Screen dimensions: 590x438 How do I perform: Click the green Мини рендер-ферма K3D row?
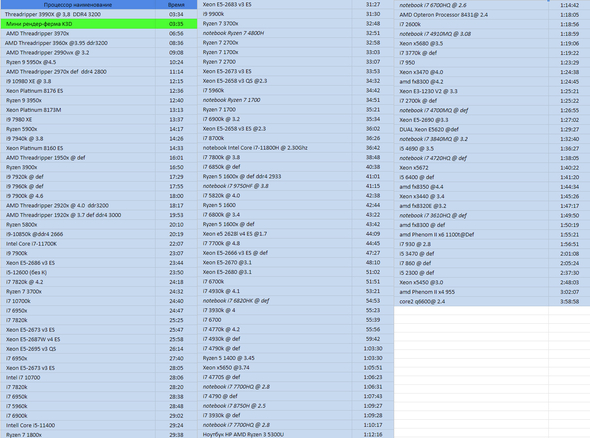[98, 24]
